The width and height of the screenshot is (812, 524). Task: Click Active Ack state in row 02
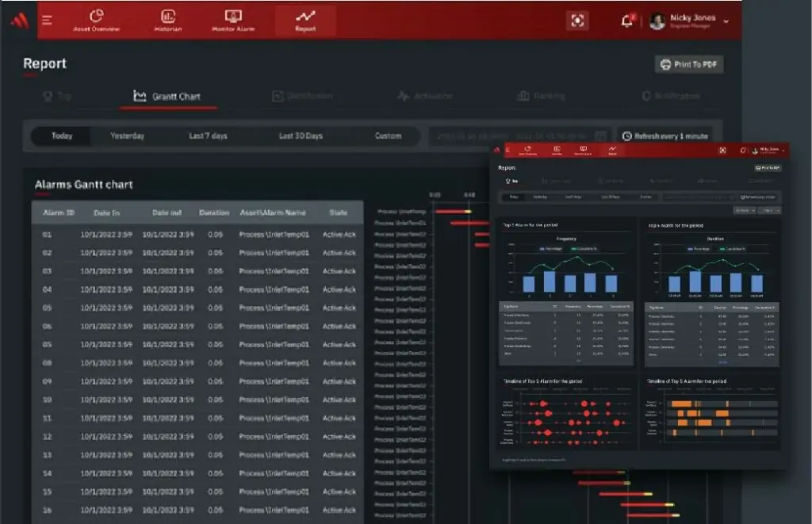point(339,253)
